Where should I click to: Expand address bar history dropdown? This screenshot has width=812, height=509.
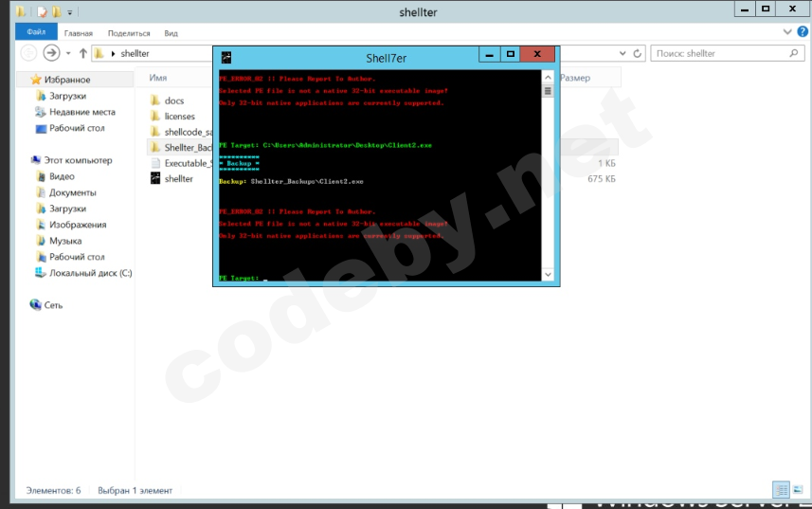(623, 53)
